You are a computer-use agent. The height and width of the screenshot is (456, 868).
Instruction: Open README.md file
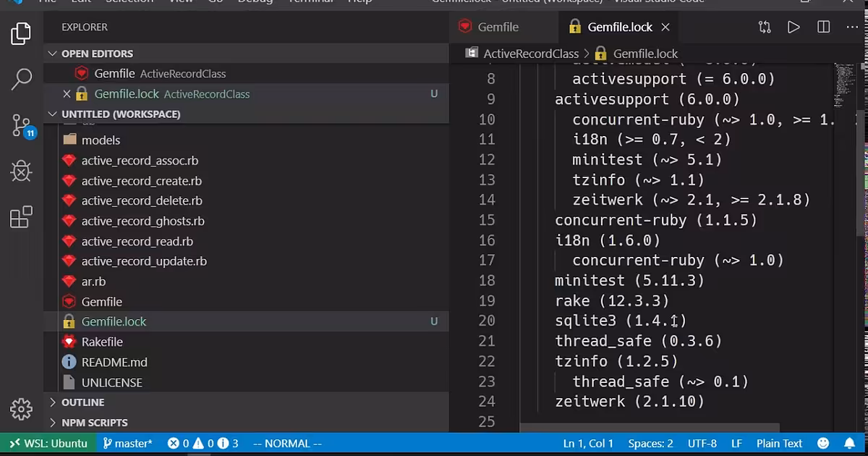click(114, 362)
